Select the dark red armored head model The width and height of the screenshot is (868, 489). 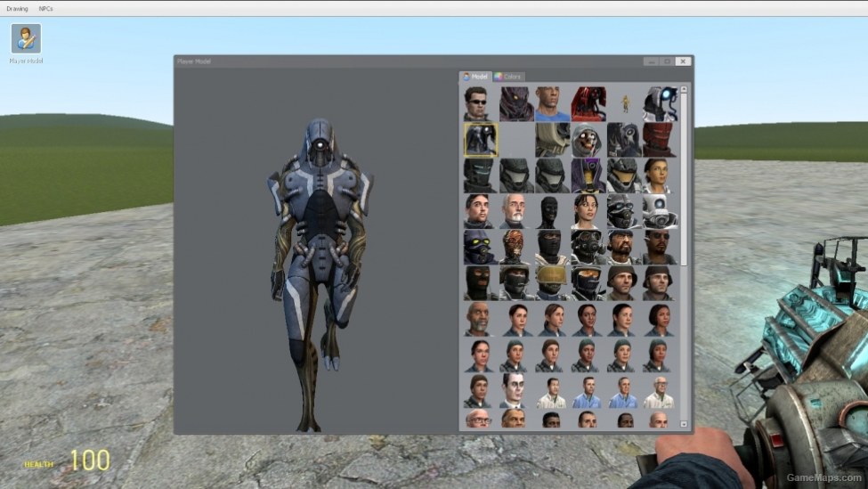click(660, 140)
